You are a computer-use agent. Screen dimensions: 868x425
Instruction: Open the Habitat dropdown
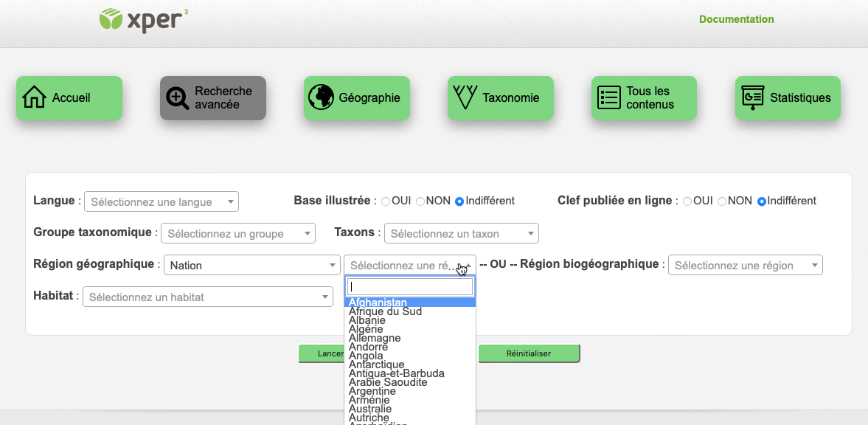(207, 297)
